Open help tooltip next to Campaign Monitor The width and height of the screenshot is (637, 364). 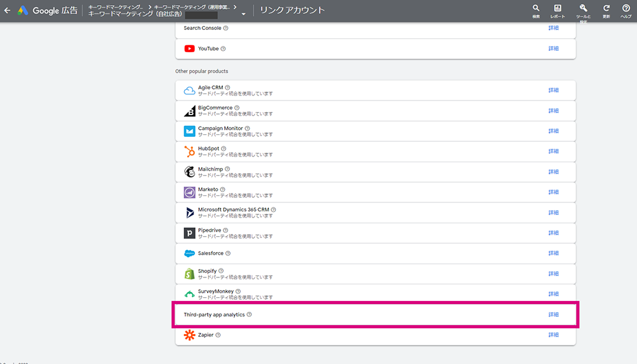[x=247, y=129]
